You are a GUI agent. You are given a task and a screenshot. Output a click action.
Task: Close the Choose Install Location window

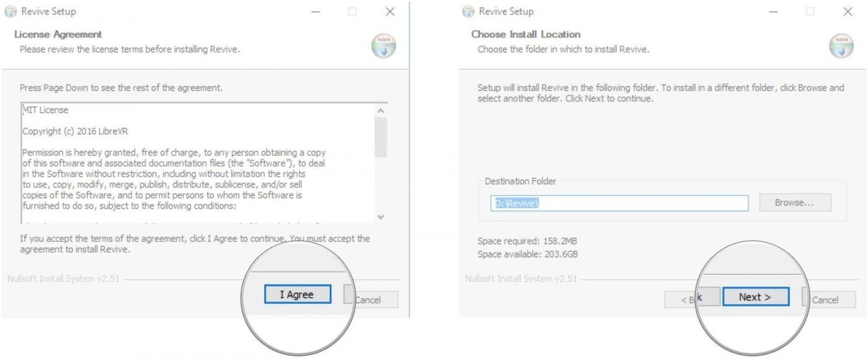(848, 12)
